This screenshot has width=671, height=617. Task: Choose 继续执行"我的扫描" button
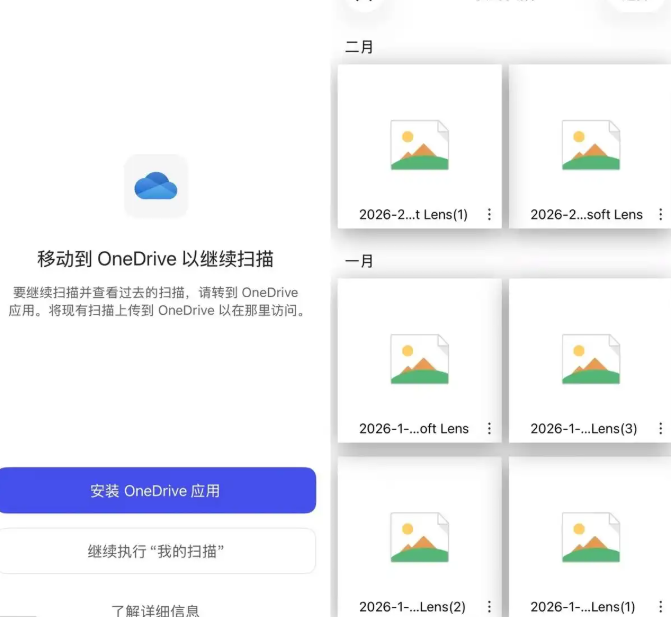(157, 551)
